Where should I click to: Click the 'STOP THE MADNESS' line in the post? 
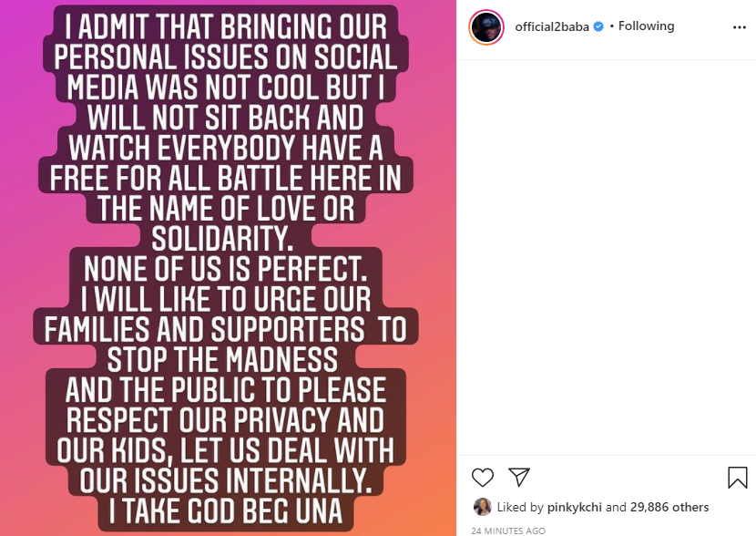click(x=223, y=359)
